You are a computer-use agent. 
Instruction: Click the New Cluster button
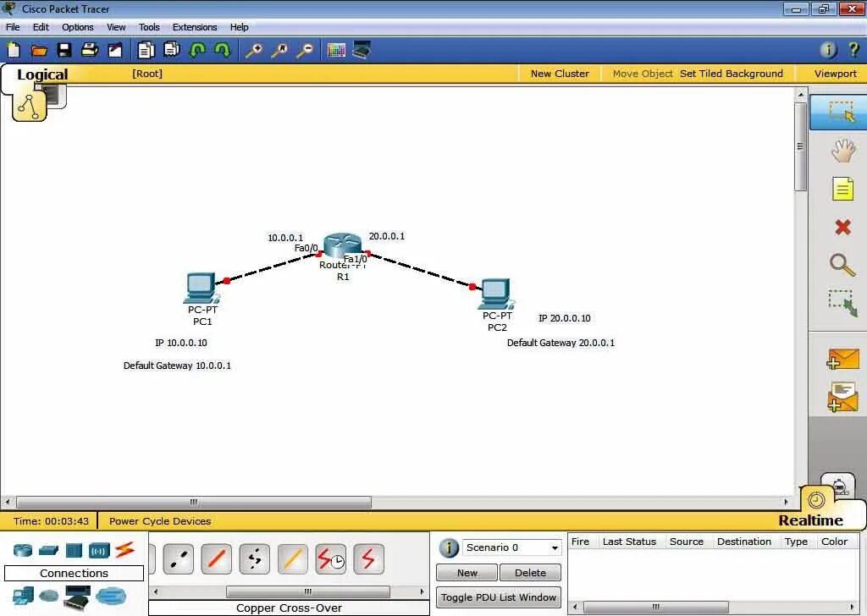(560, 74)
